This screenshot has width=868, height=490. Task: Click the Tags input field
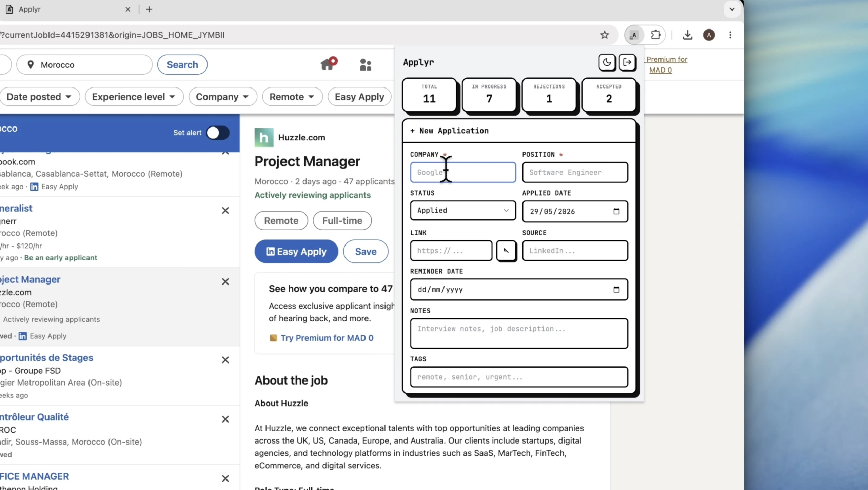coord(519,377)
